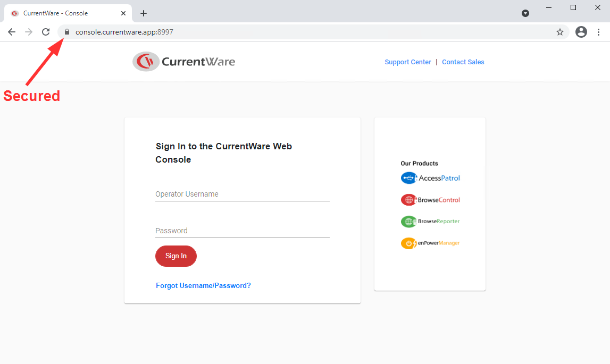Click the padlock icon in address bar
Viewport: 610px width, 364px height.
[x=67, y=32]
